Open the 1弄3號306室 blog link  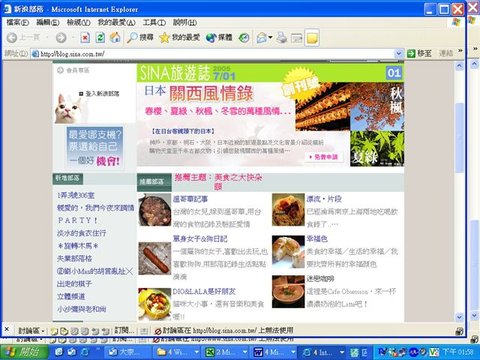76,195
